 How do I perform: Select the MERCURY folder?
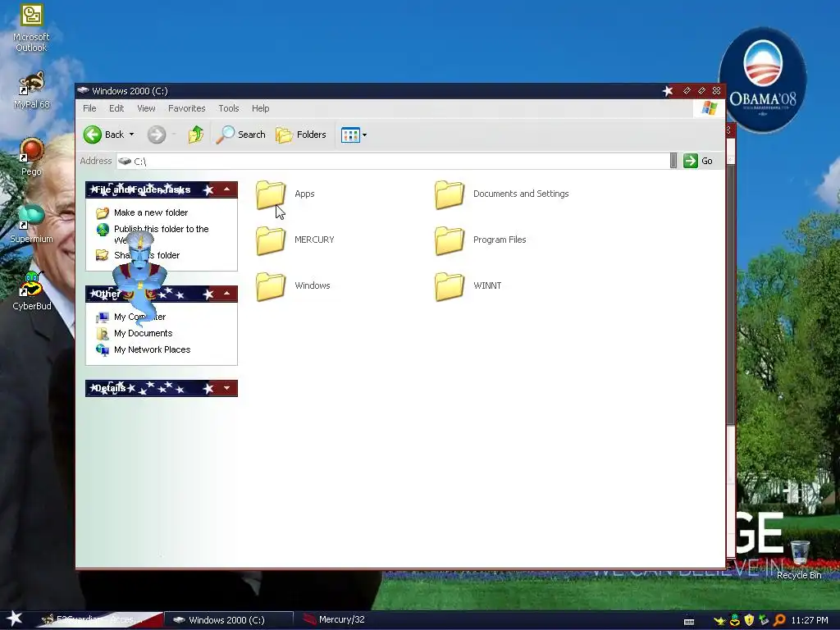tap(295, 240)
